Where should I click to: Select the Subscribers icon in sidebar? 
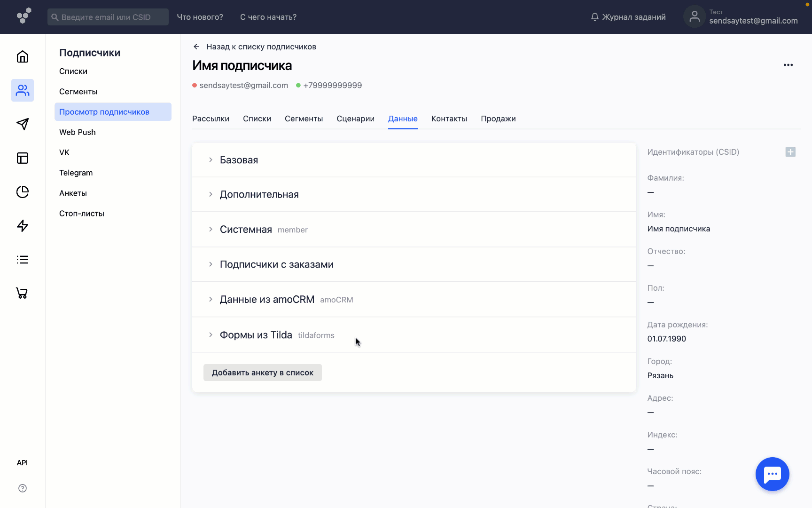[x=22, y=90]
